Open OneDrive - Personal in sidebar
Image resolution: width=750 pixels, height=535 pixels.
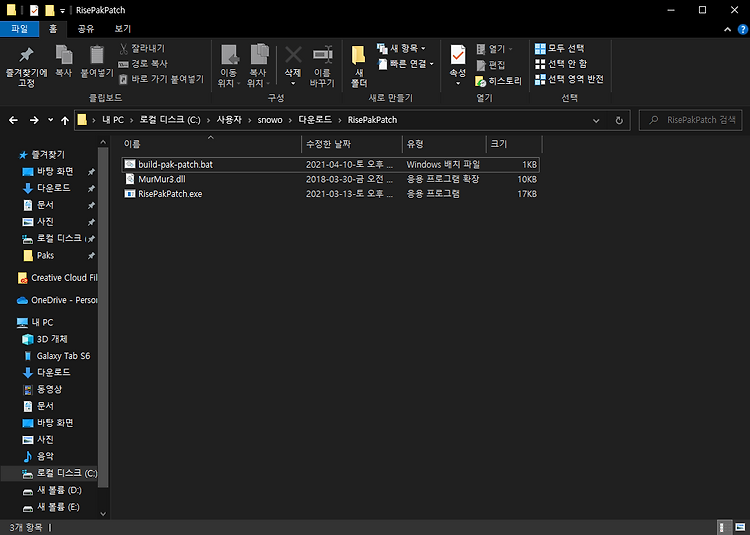[x=57, y=300]
